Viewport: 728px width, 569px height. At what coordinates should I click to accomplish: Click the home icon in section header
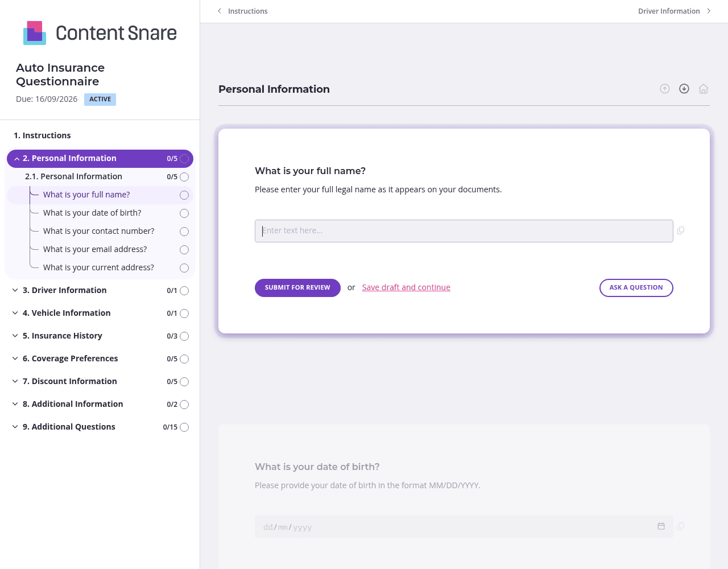pyautogui.click(x=704, y=89)
